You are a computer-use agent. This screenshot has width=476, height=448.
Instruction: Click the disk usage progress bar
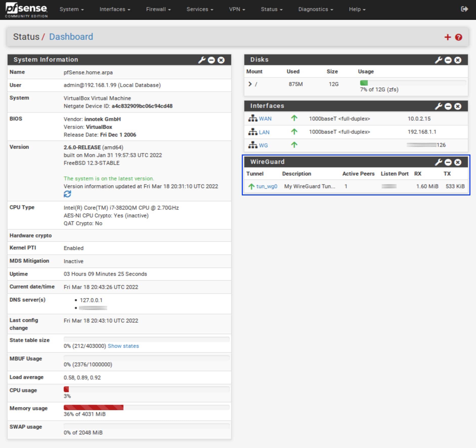tap(413, 83)
